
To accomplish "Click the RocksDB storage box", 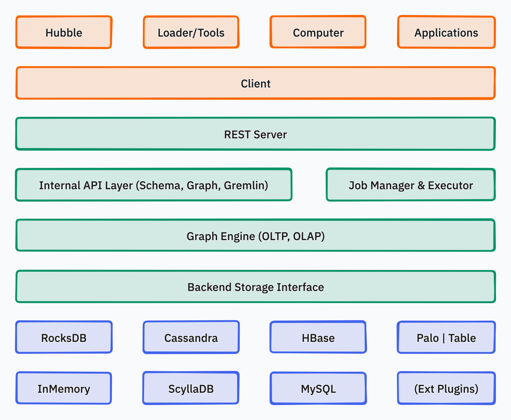I will click(64, 338).
